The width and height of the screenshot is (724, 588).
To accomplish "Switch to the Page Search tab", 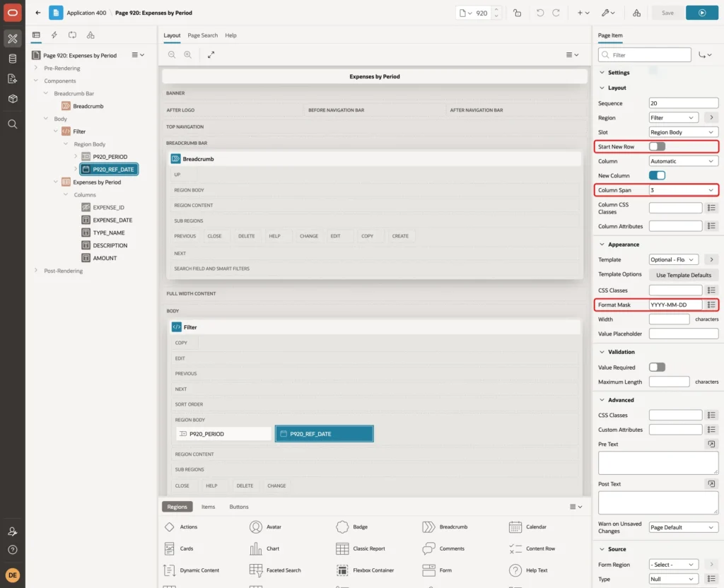I will point(202,35).
